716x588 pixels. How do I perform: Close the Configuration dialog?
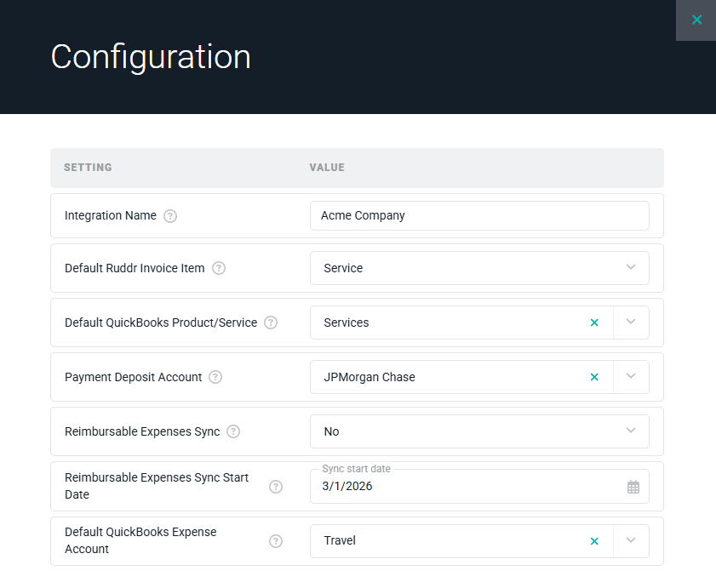coord(696,20)
